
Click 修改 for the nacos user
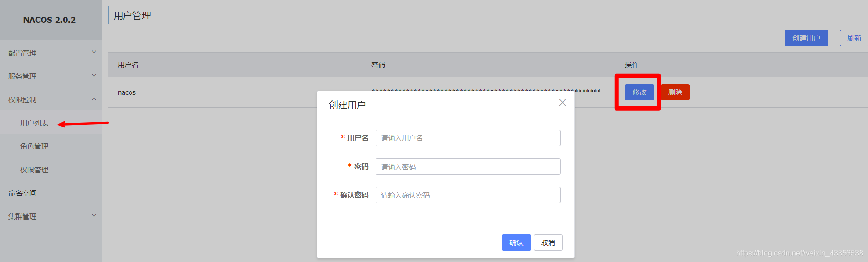(639, 92)
